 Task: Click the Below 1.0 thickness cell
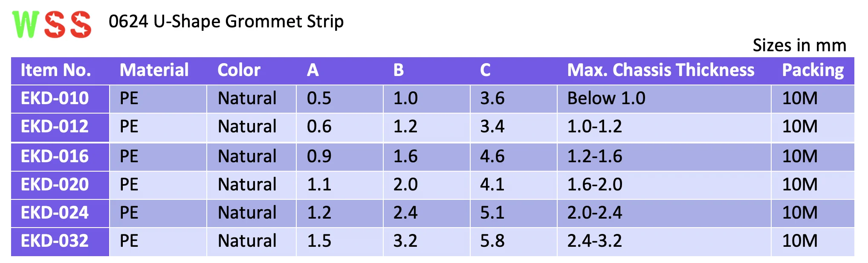tap(606, 99)
